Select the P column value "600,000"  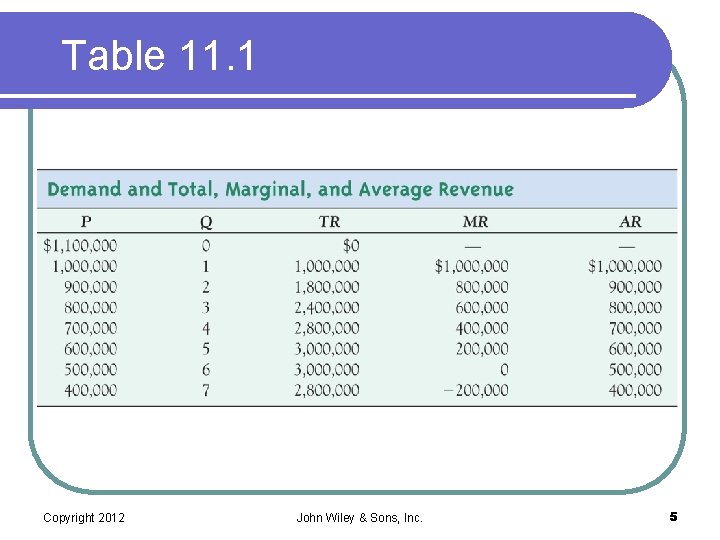[x=90, y=349]
